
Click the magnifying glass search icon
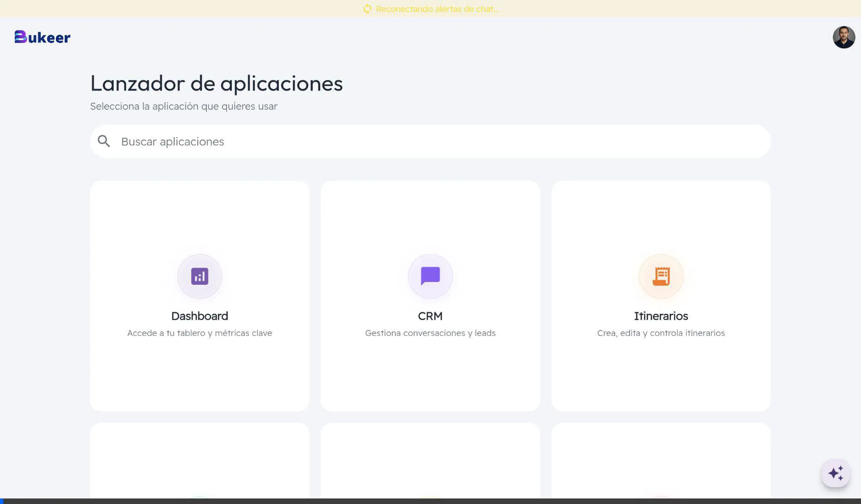click(104, 141)
